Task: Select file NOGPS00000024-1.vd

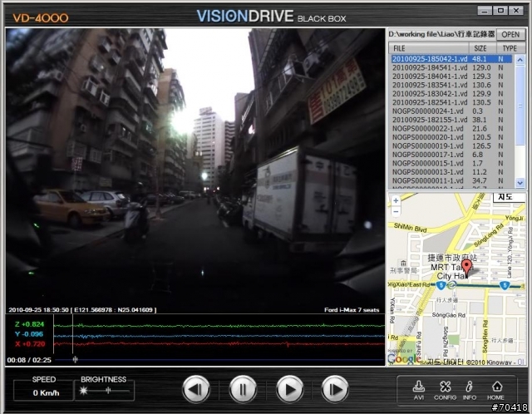Action: [x=451, y=111]
